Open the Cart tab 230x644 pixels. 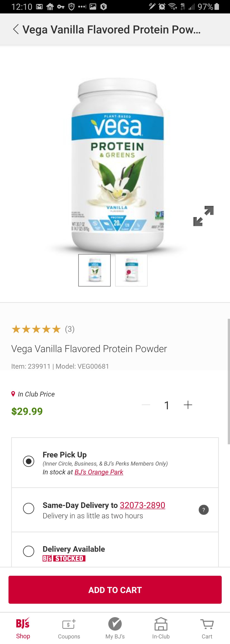(x=207, y=628)
